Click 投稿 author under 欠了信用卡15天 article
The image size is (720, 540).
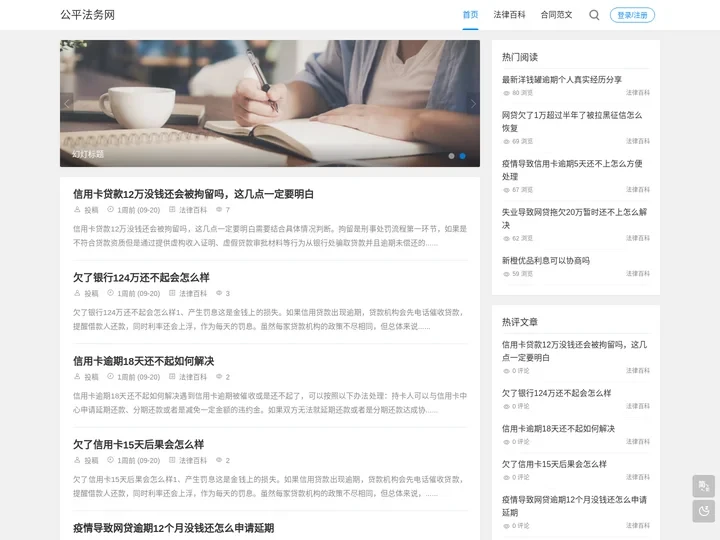(x=91, y=461)
